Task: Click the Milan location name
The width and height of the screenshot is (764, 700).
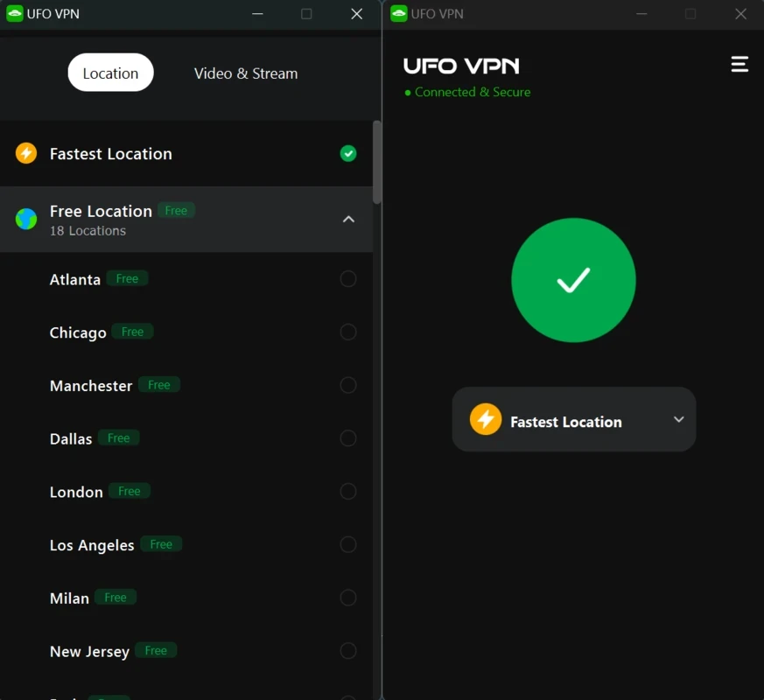Action: click(x=69, y=598)
